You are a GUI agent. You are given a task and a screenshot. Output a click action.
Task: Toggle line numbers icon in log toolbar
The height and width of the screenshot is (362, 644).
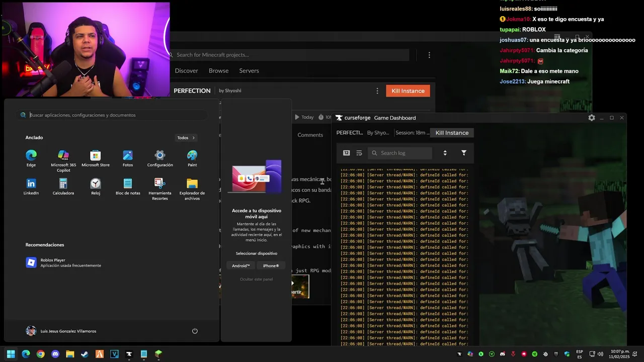(346, 153)
